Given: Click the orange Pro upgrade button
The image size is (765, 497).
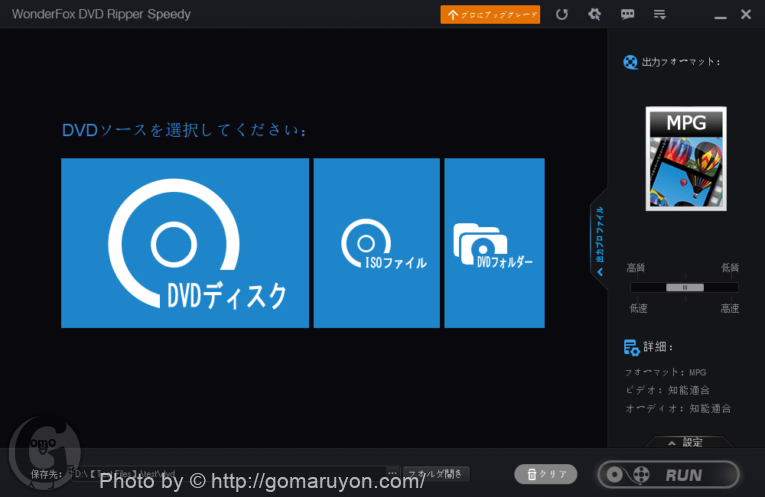Looking at the screenshot, I should (490, 15).
